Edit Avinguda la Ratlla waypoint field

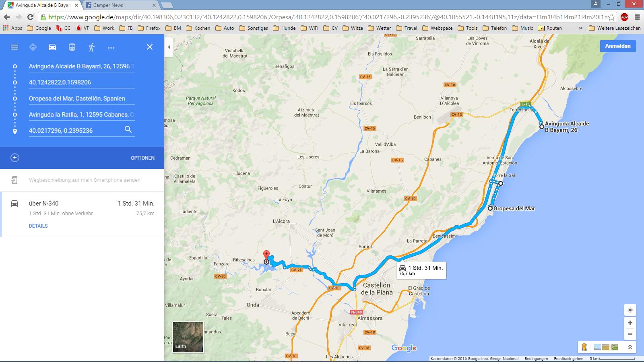[82, 115]
